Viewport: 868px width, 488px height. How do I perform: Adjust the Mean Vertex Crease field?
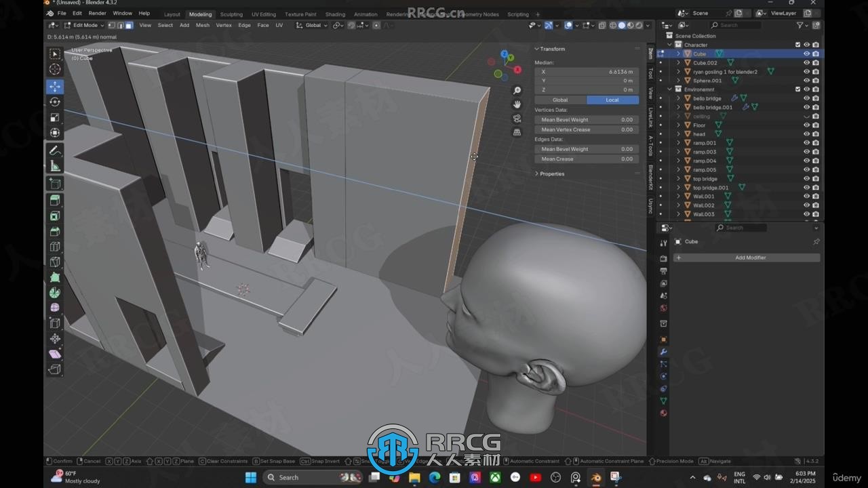pyautogui.click(x=587, y=129)
